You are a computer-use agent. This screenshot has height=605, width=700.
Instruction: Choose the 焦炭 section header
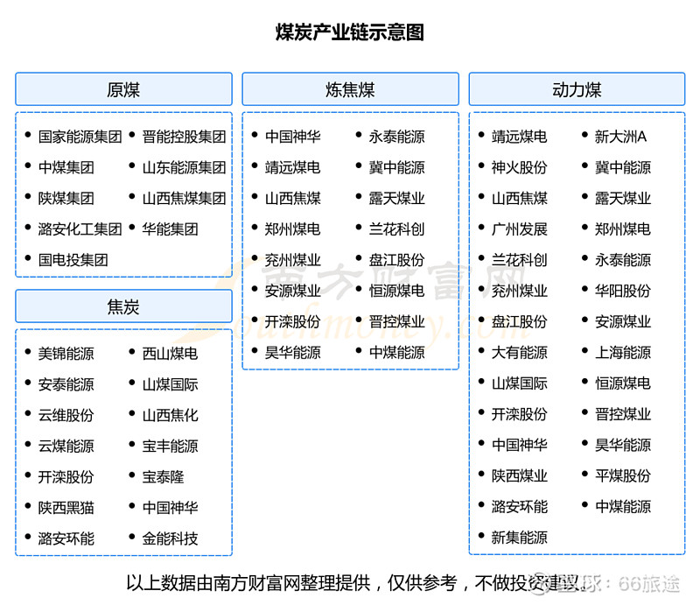pos(123,307)
